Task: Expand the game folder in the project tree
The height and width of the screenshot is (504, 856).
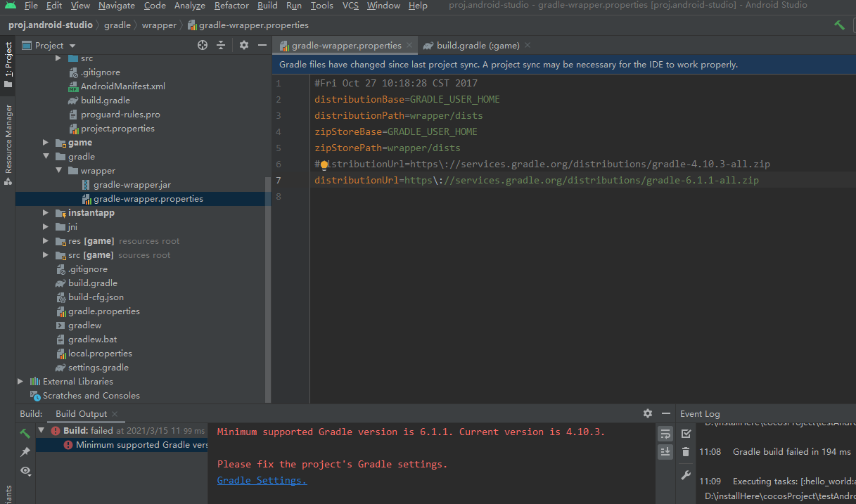Action: pyautogui.click(x=46, y=143)
